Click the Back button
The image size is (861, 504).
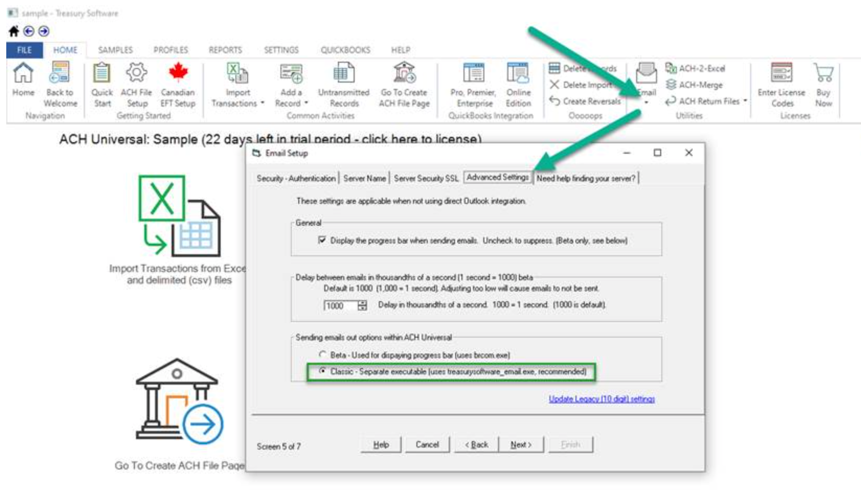pos(477,444)
